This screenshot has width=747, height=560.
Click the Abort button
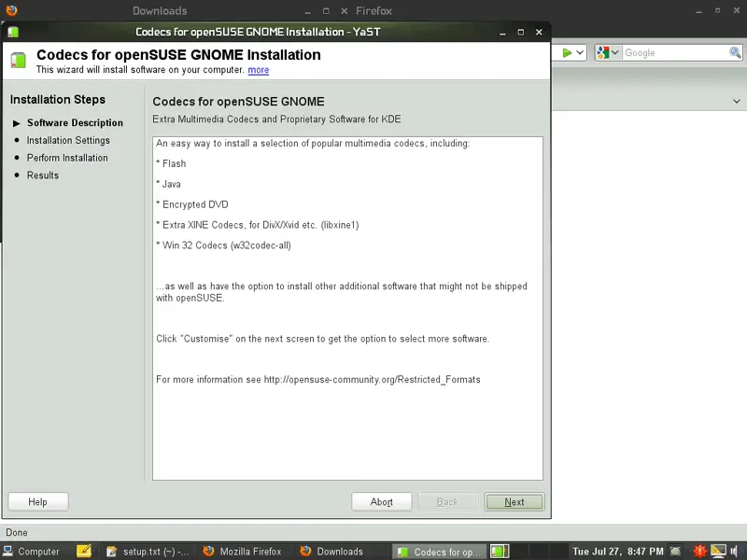tap(382, 502)
